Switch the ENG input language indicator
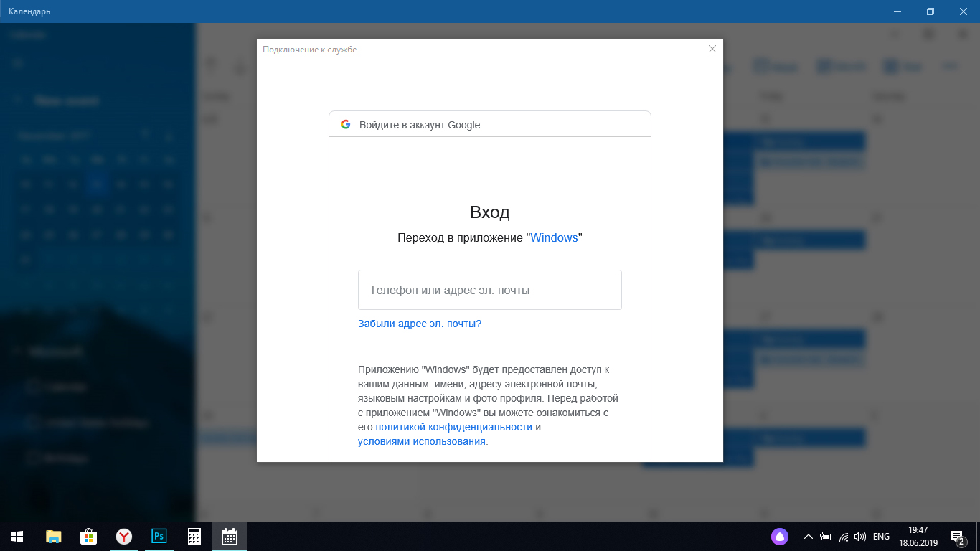The image size is (980, 551). click(x=881, y=537)
